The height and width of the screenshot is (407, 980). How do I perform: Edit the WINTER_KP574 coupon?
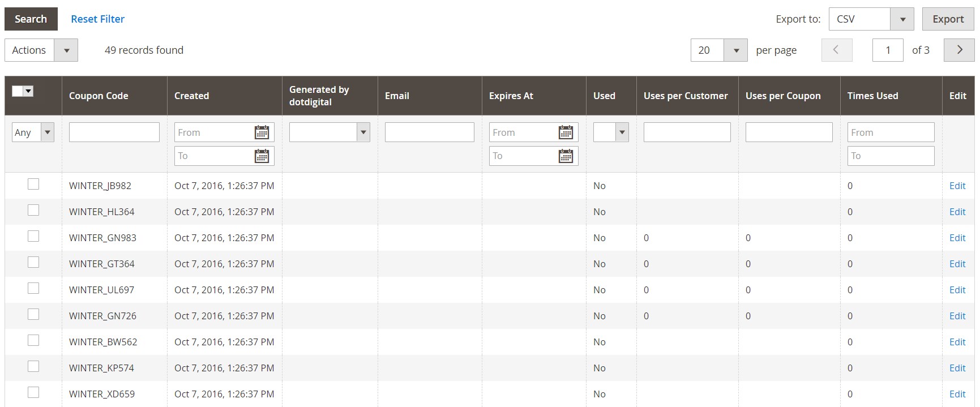tap(957, 368)
